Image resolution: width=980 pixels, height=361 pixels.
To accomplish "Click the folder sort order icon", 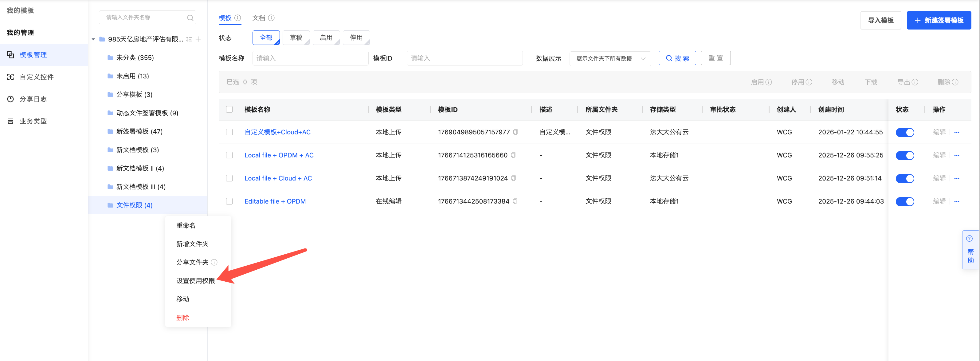I will 189,39.
